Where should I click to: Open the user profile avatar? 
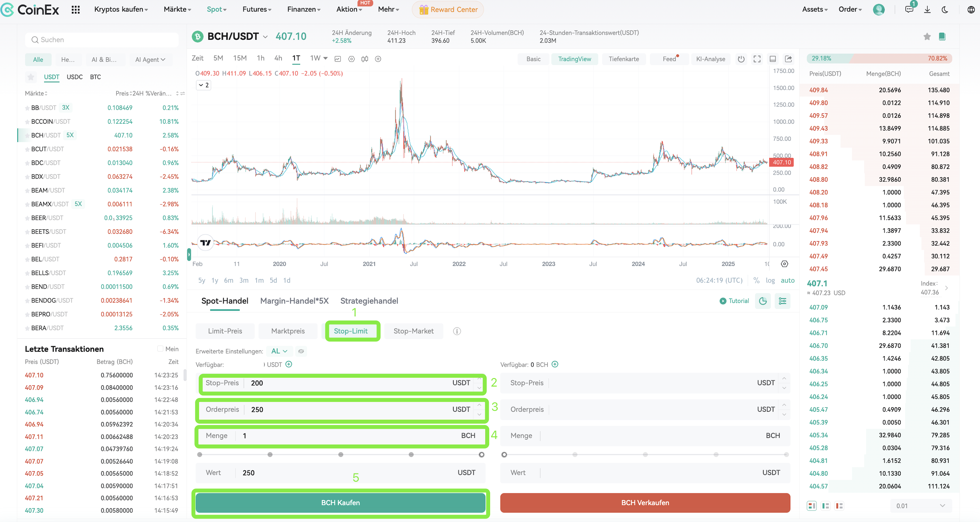click(x=879, y=10)
